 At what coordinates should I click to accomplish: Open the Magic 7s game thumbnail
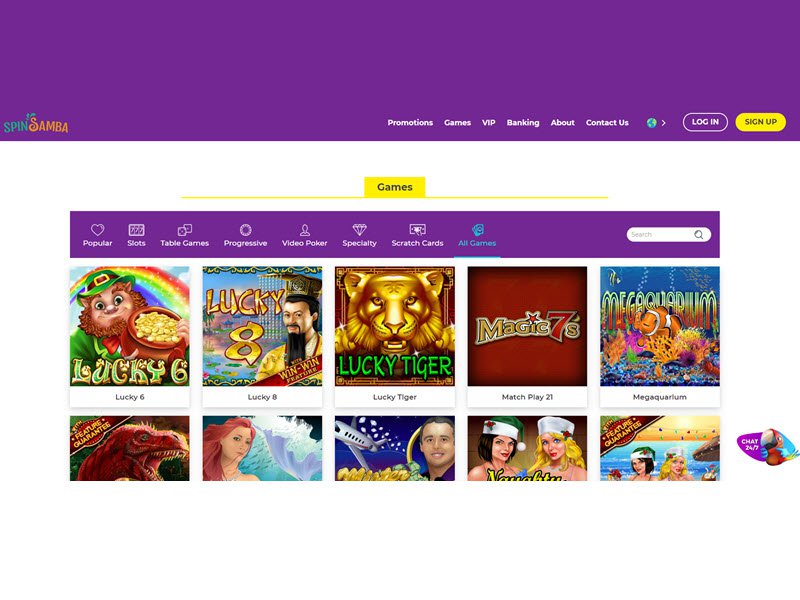click(527, 326)
